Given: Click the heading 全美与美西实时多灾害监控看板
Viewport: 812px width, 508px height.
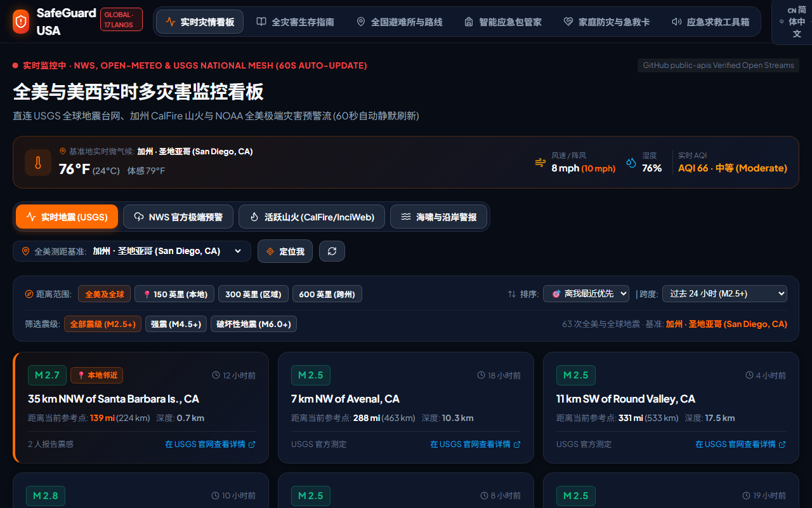Looking at the screenshot, I should coord(138,92).
